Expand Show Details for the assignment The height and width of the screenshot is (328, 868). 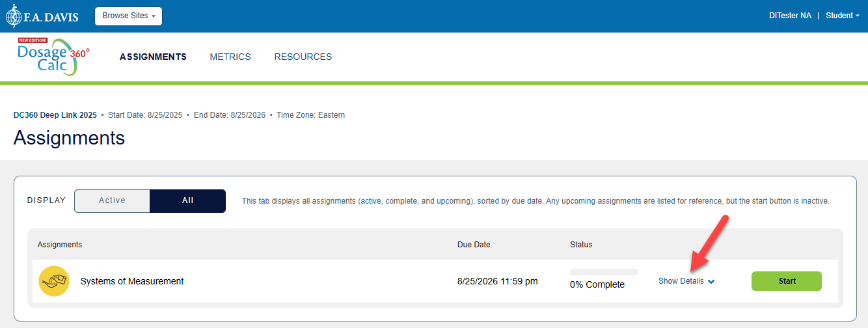pos(686,281)
